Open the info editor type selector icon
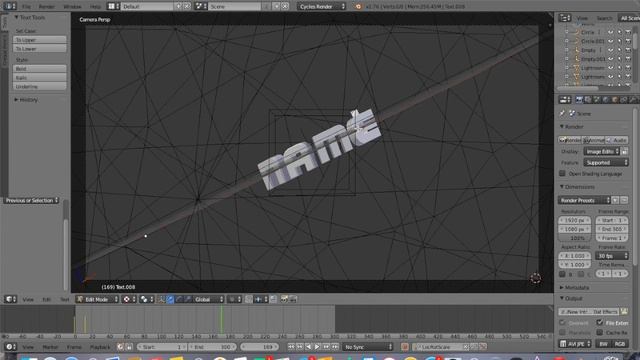 [10, 7]
